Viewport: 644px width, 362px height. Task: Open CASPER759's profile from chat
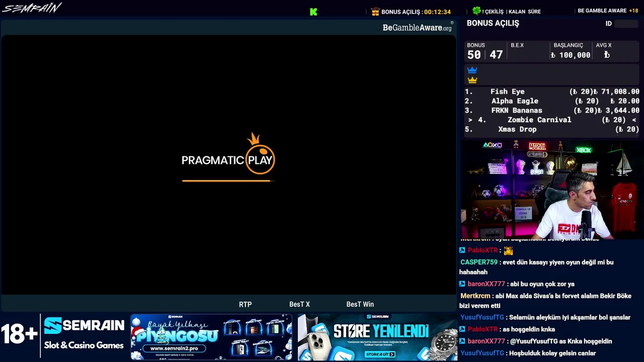(478, 262)
